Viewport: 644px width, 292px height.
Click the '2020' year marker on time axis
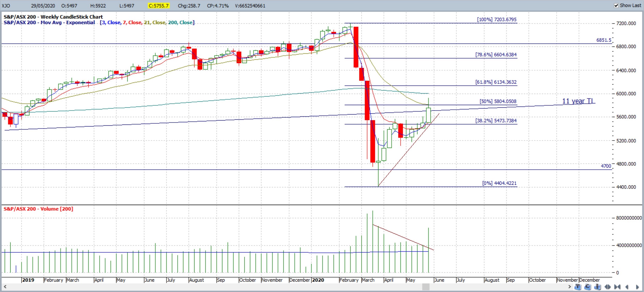(x=318, y=280)
